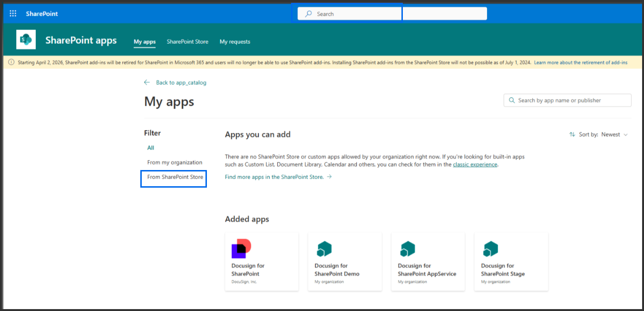
Task: Click the info icon in the banner
Action: pos(11,62)
